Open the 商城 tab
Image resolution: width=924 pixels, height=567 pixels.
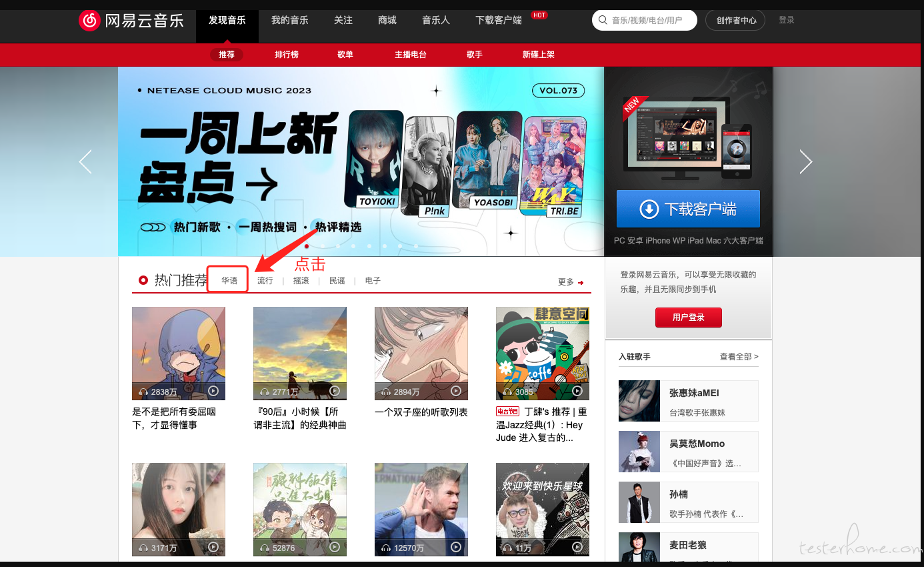pyautogui.click(x=387, y=21)
